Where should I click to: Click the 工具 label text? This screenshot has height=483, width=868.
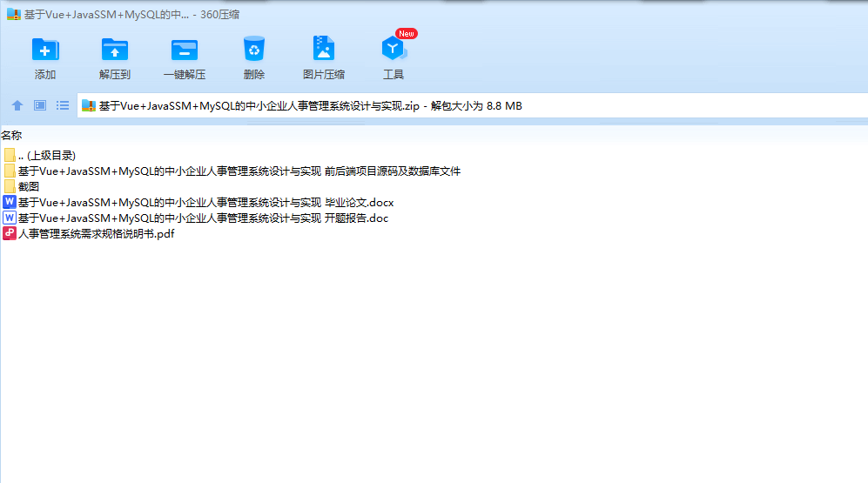pyautogui.click(x=394, y=74)
